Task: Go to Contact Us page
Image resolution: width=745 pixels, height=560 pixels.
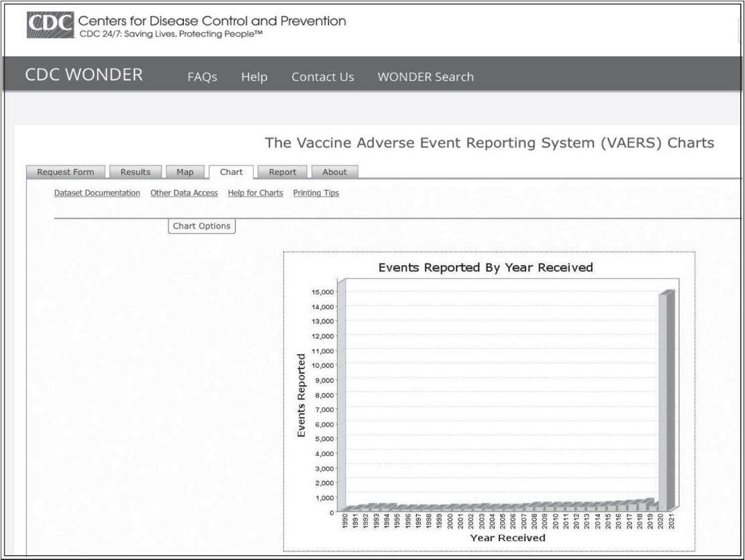Action: 322,77
